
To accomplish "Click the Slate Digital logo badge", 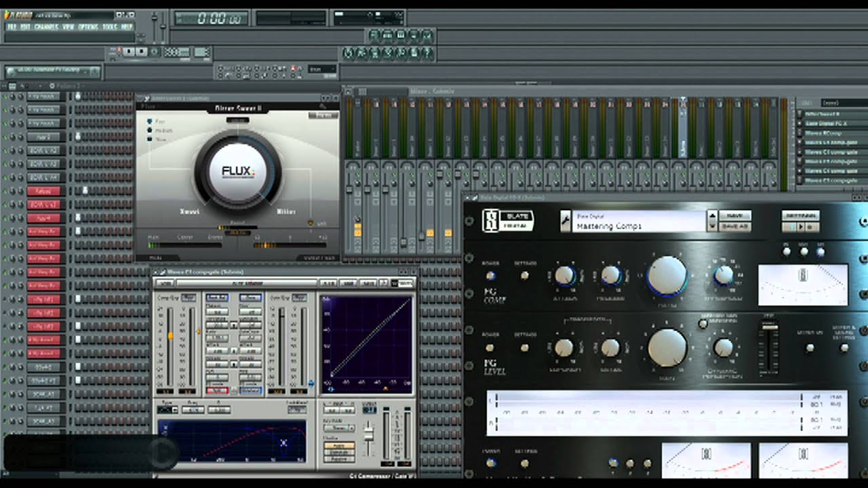I will point(507,221).
